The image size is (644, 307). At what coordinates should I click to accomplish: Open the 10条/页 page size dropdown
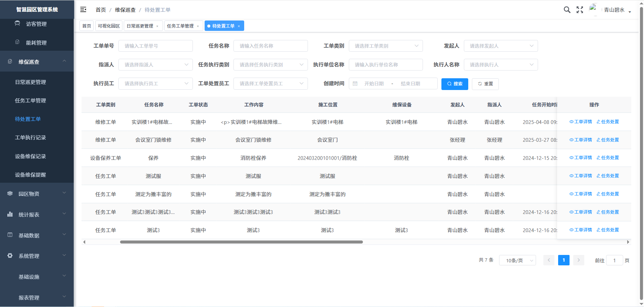click(517, 260)
